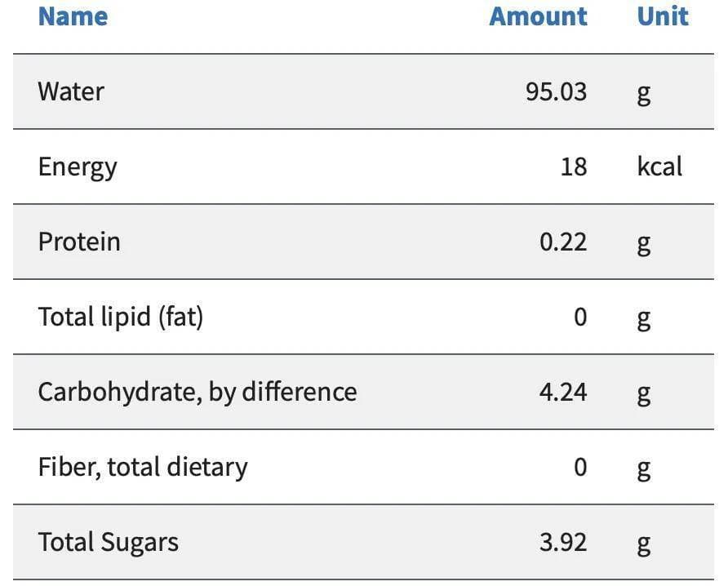Screen dimensions: 728x586
Task: Sort table by Name column header
Action: (73, 16)
